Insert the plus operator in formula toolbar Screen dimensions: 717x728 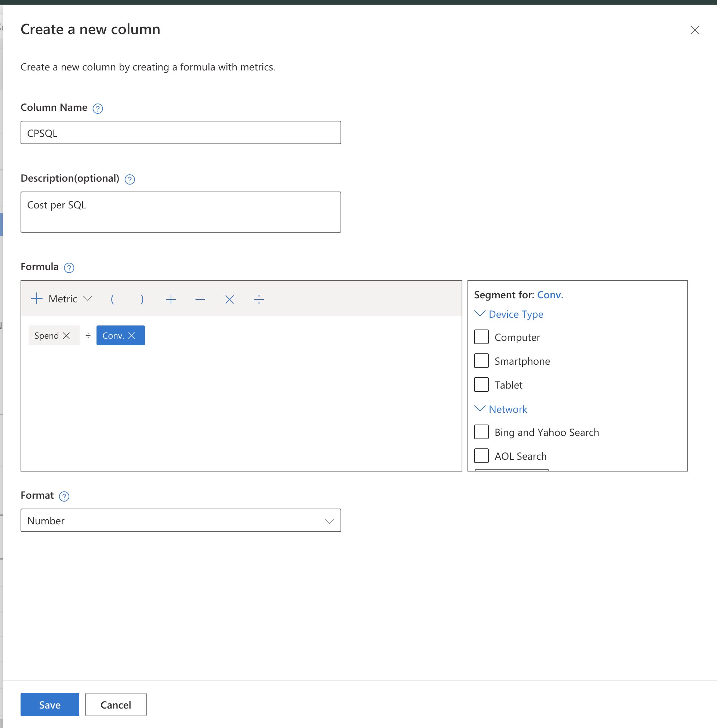click(x=171, y=299)
